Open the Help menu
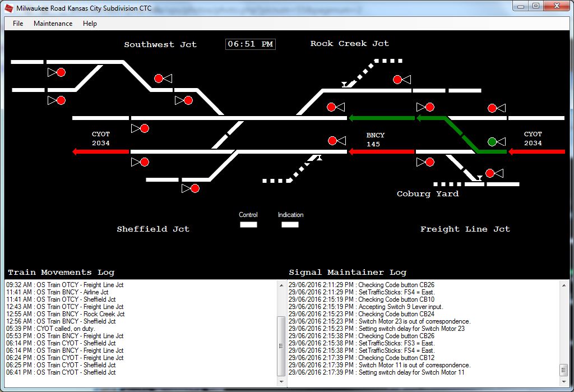The height and width of the screenshot is (392, 574). click(x=90, y=24)
